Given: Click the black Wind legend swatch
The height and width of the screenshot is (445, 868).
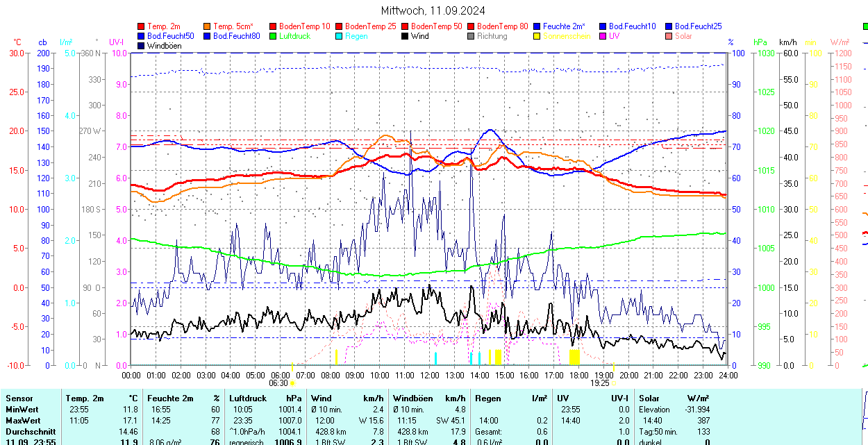Looking at the screenshot, I should pos(406,36).
